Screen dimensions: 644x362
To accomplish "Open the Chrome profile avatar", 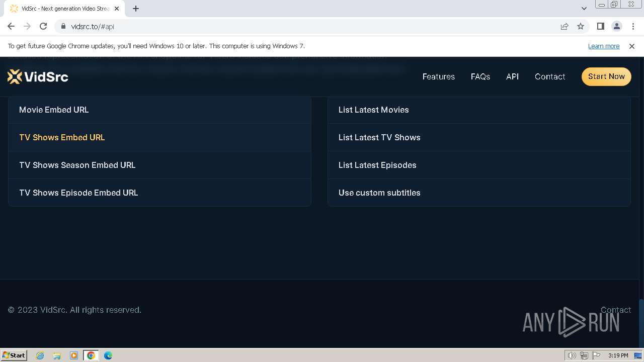I will 617,26.
